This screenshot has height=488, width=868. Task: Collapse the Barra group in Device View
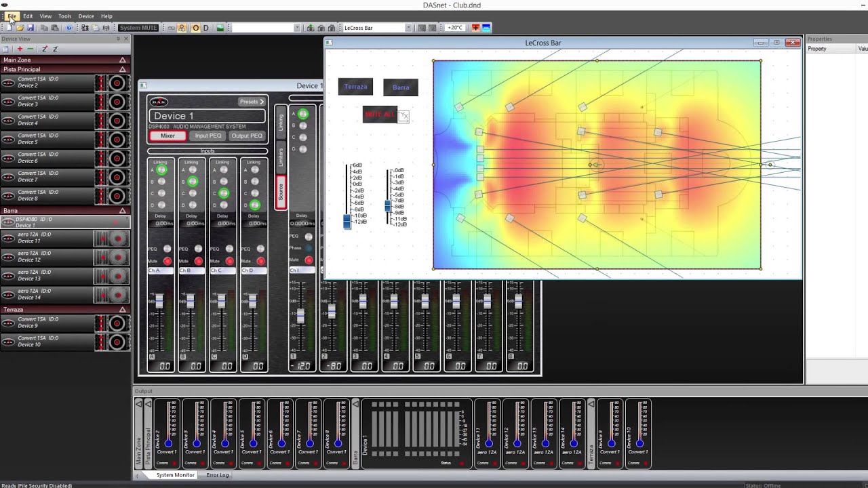click(122, 211)
